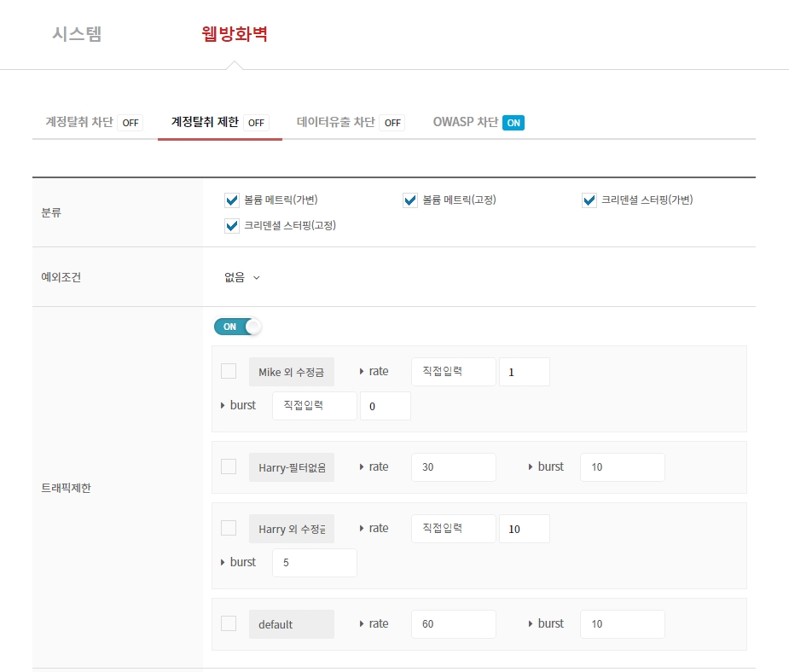Image resolution: width=789 pixels, height=672 pixels.
Task: Uncheck 볼륨 메트릭(고정) checkbox
Action: point(410,200)
